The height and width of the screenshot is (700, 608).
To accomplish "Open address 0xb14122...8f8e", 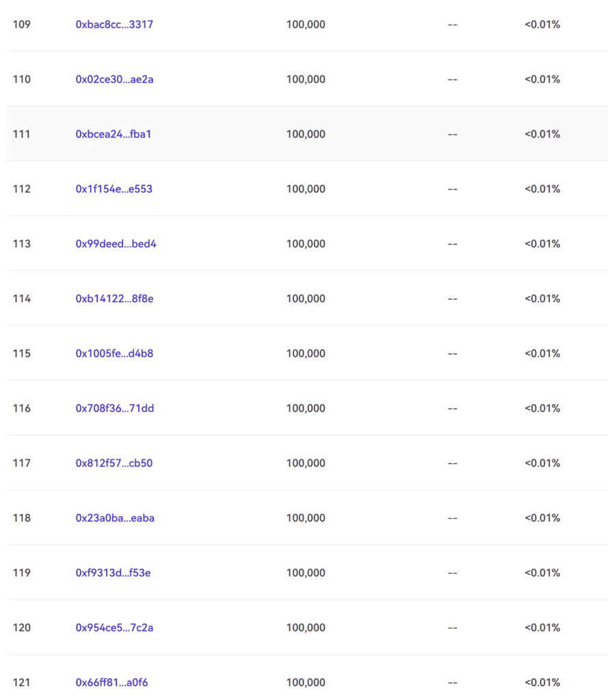I will click(114, 299).
